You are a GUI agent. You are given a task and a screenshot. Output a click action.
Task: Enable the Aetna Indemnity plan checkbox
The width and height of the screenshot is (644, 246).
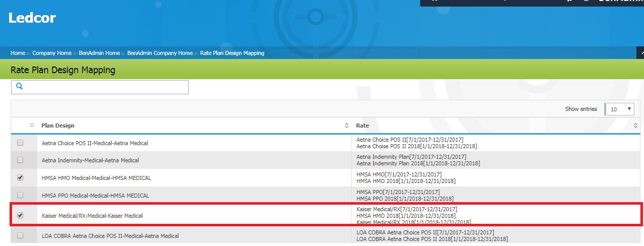click(20, 160)
